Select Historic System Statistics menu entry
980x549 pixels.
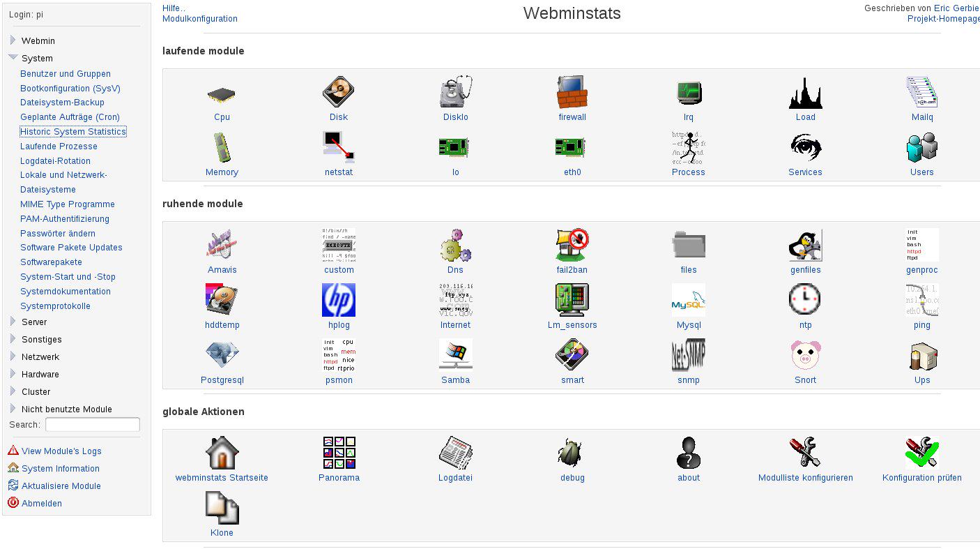pos(73,132)
